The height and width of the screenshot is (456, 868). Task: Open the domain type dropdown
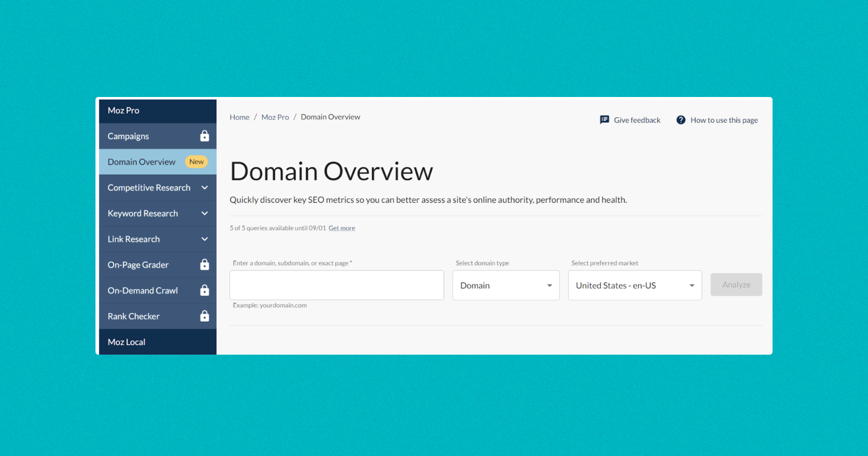click(x=506, y=286)
